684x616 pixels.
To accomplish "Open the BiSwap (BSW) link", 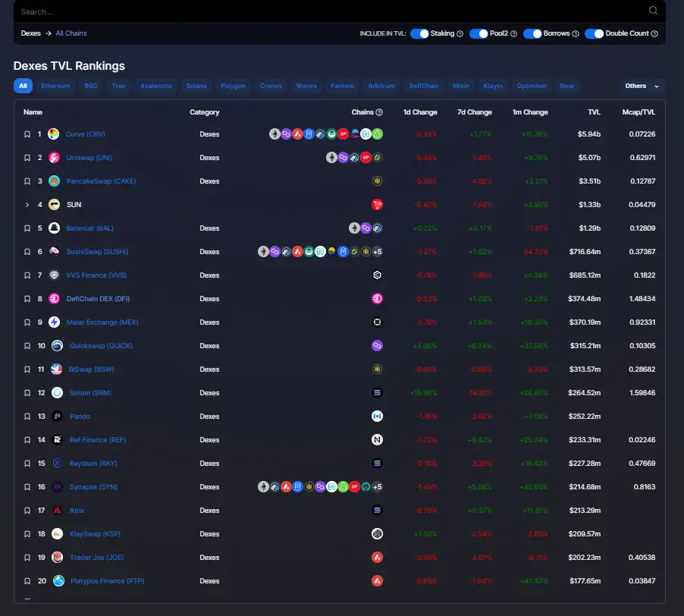I will tap(91, 369).
